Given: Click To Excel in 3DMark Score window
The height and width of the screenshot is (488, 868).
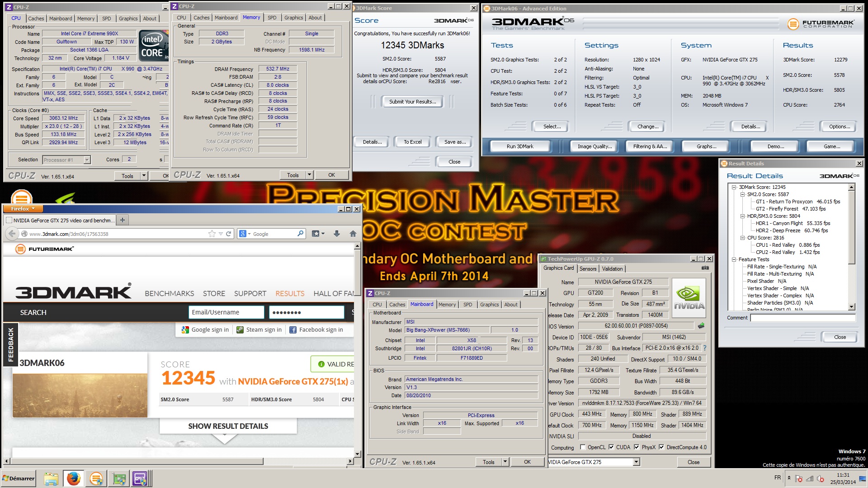Looking at the screenshot, I should (x=412, y=142).
